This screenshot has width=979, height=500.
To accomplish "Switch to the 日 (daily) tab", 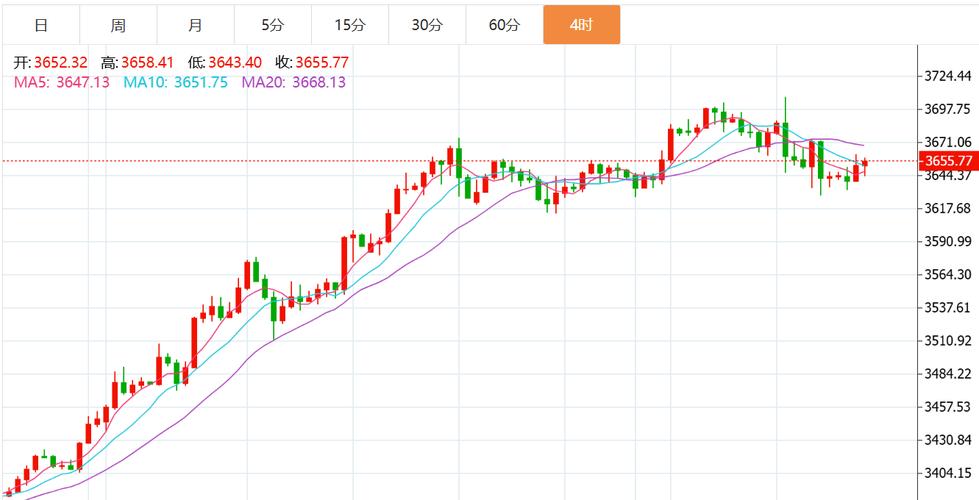I will coord(40,25).
